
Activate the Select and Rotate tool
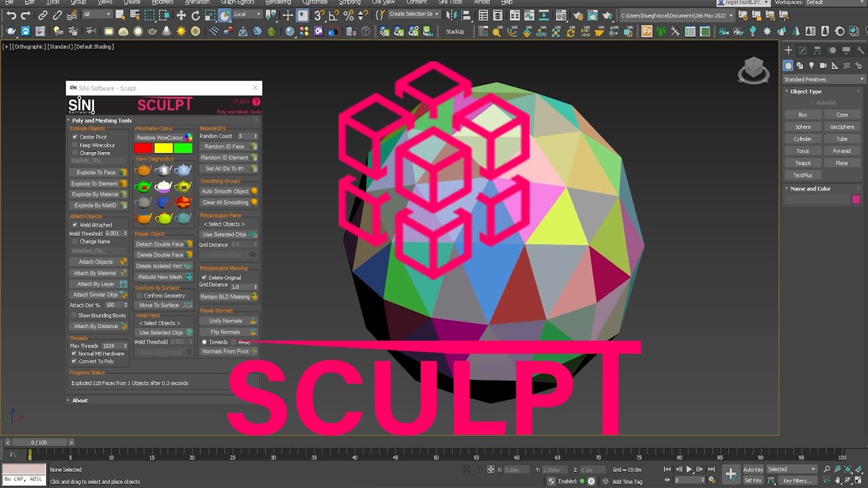[195, 15]
